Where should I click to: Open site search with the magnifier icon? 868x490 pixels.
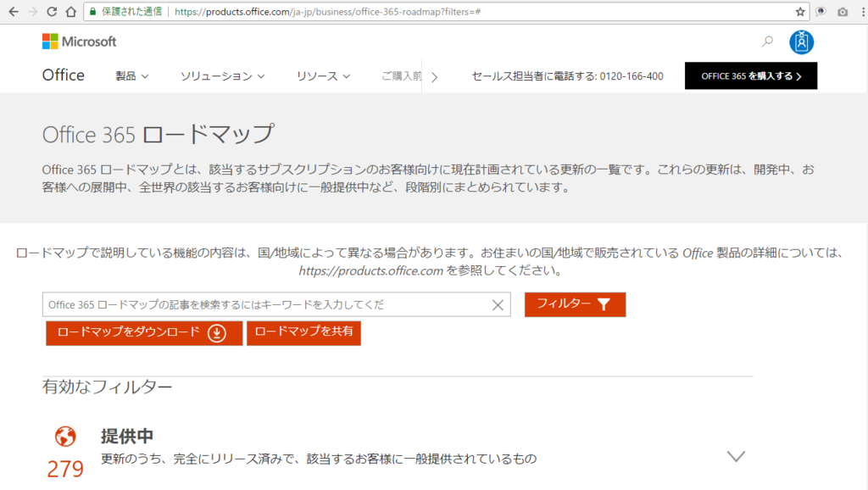[x=767, y=42]
